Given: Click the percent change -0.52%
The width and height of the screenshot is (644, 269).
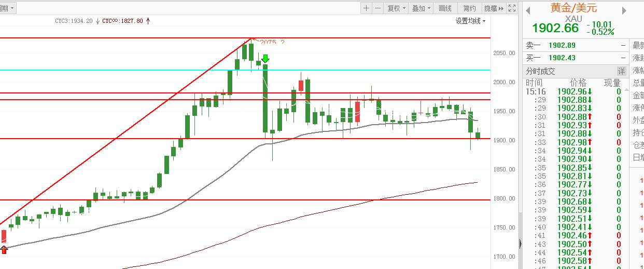Looking at the screenshot, I should [600, 32].
